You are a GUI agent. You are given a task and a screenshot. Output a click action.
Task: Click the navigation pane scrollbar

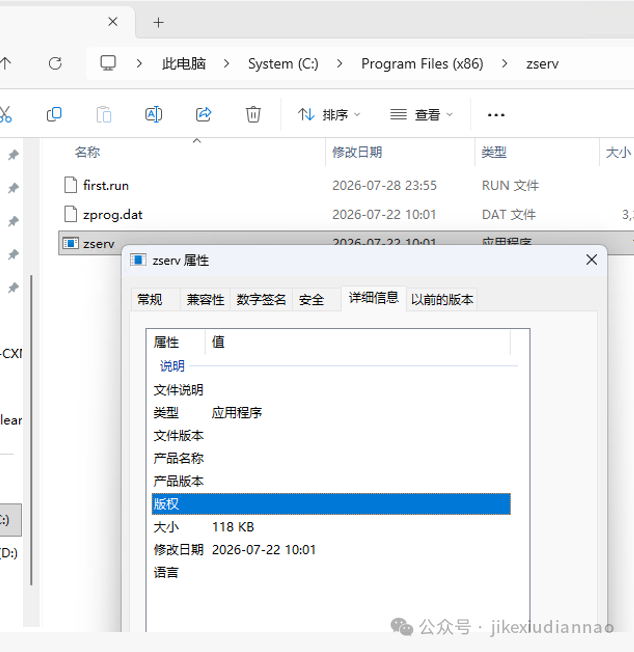(31, 430)
